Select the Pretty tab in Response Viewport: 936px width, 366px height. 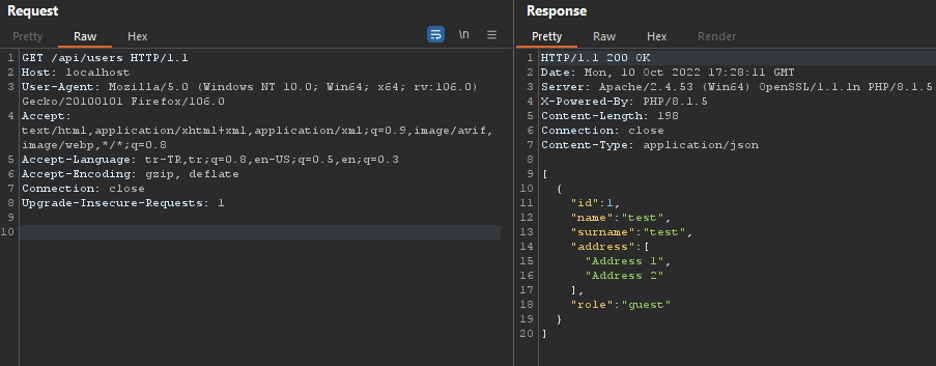click(547, 36)
